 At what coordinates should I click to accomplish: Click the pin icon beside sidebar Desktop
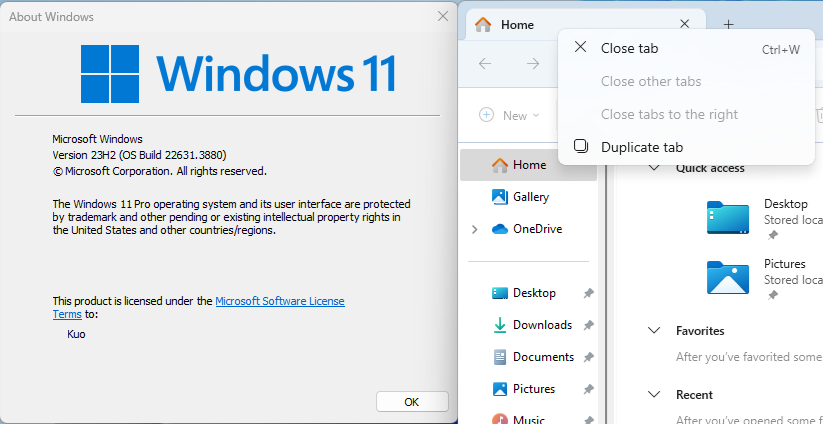(x=588, y=293)
